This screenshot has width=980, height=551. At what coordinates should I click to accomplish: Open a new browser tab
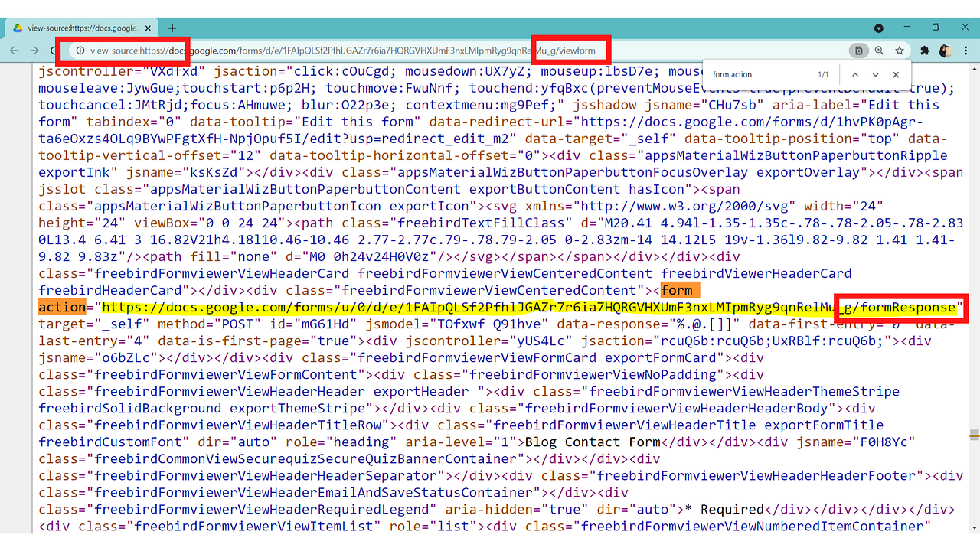tap(171, 27)
